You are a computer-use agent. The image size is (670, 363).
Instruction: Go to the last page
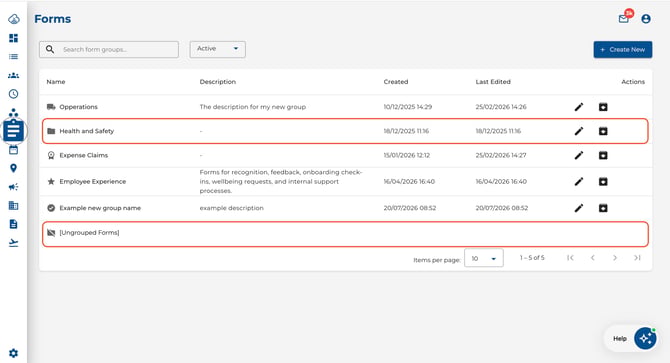(637, 258)
